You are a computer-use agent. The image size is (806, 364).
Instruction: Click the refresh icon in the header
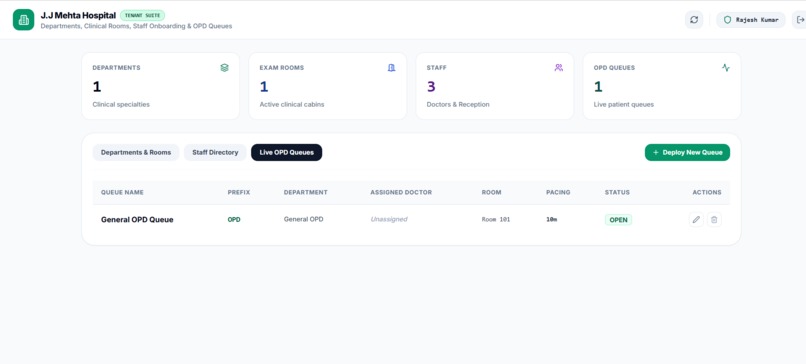(694, 20)
